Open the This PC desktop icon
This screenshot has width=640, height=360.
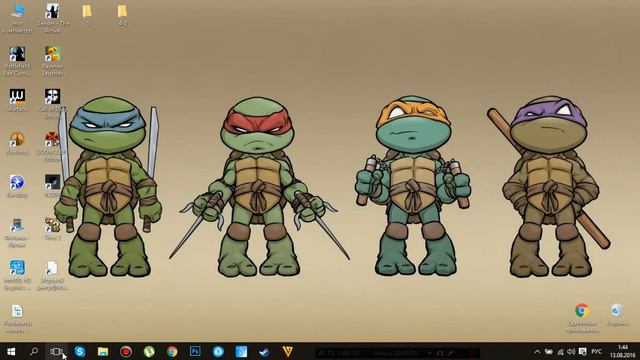coord(17,18)
